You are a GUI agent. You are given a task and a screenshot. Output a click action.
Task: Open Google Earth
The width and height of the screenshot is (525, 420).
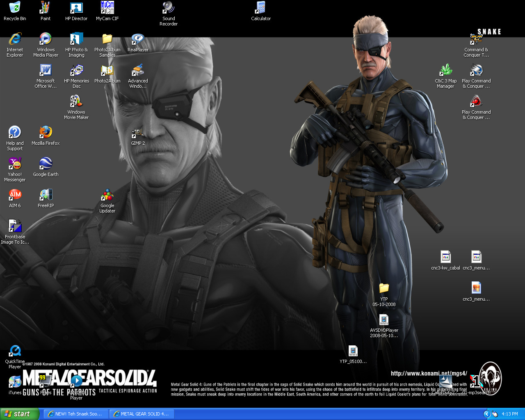pyautogui.click(x=46, y=164)
